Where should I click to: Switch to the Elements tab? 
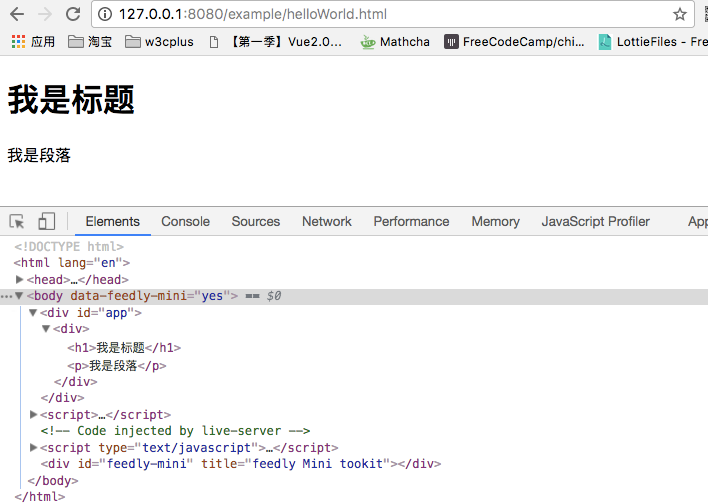click(112, 222)
